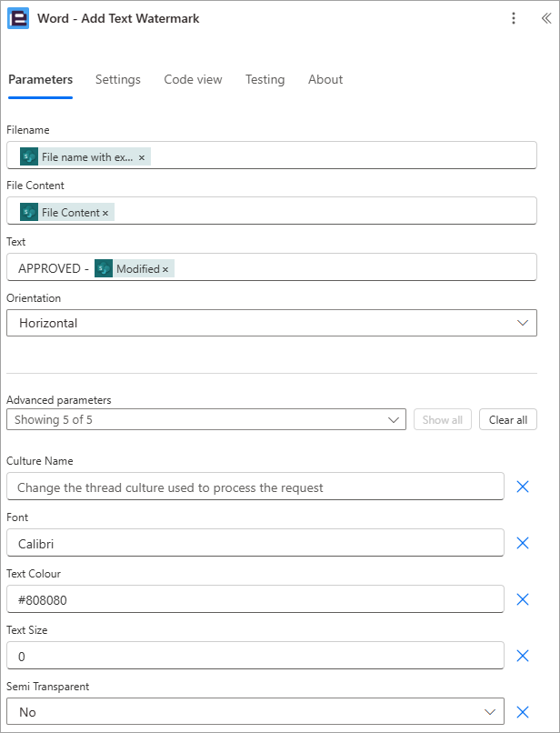Open the Testing tab
Viewport: 560px width, 733px height.
click(x=265, y=79)
